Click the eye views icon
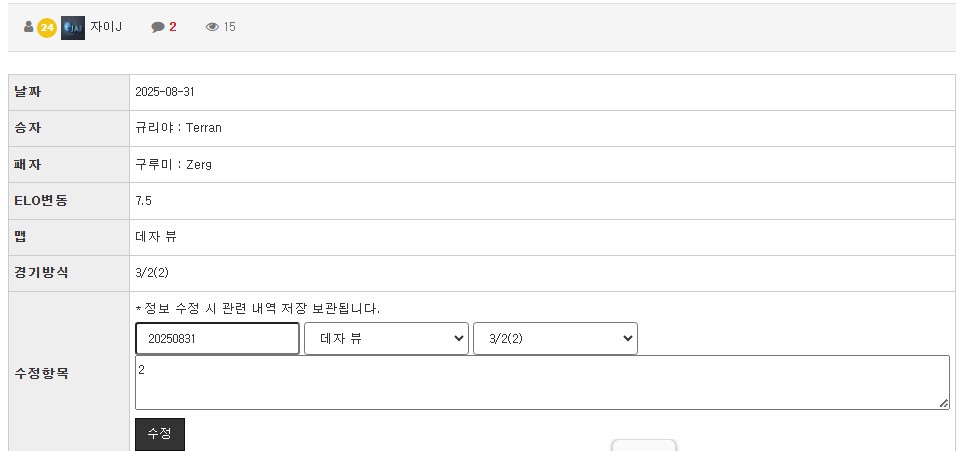The width and height of the screenshot is (960, 451). pos(212,27)
